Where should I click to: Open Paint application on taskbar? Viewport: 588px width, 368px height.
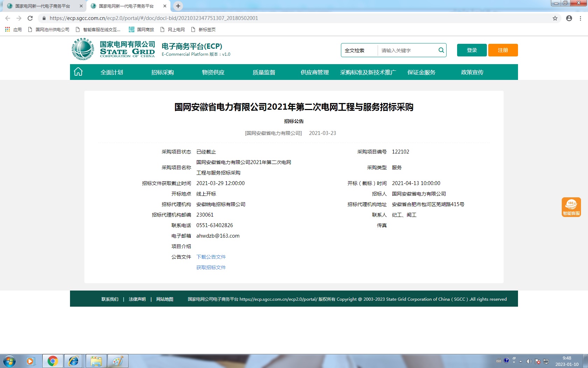coord(118,361)
